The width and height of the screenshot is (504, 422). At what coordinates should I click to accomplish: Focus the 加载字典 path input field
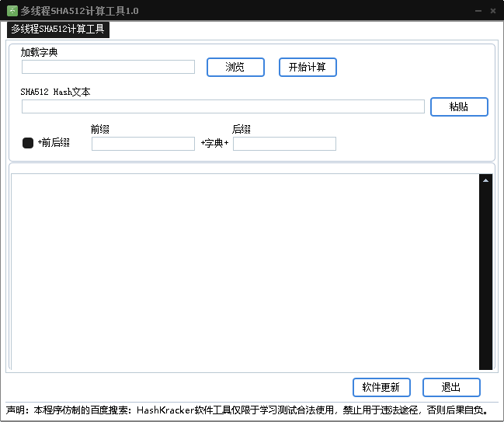(108, 68)
